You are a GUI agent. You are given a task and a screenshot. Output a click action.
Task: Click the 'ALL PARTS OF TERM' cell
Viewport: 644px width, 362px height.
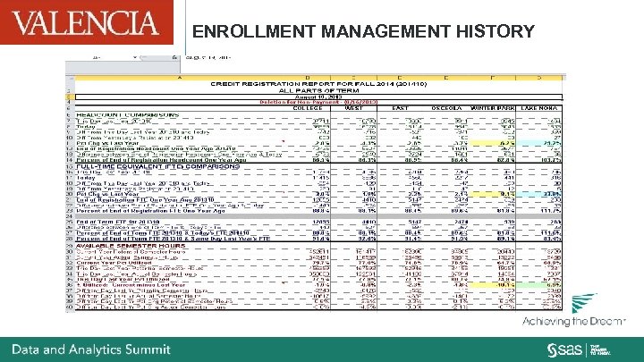pyautogui.click(x=318, y=90)
